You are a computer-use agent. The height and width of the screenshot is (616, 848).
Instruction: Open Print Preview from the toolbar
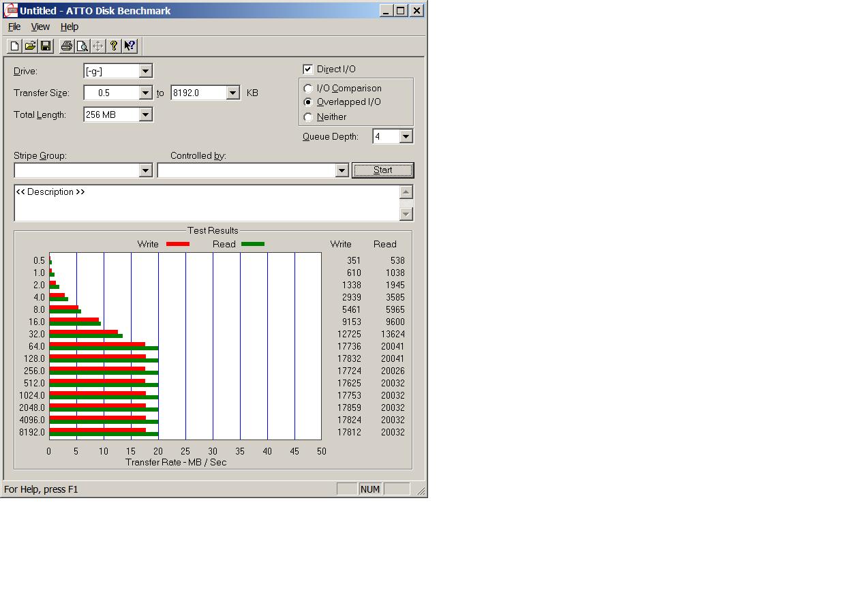82,46
